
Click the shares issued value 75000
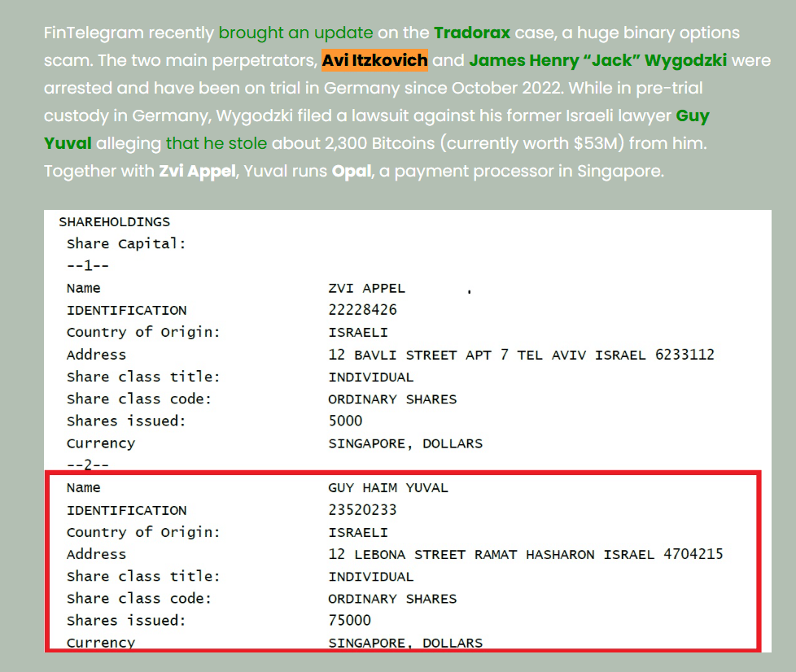tap(349, 620)
